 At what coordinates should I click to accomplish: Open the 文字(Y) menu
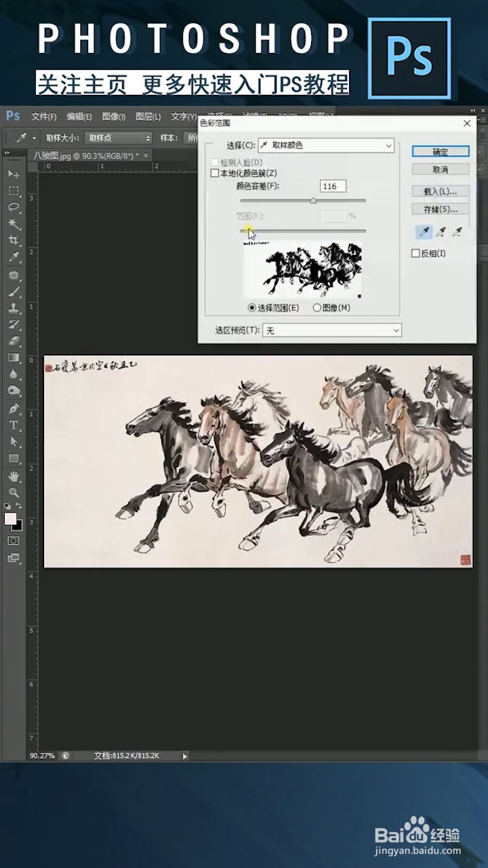pos(184,117)
